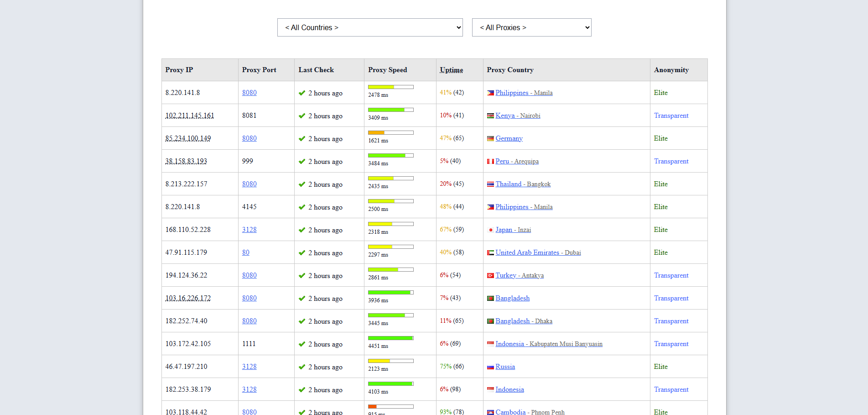Screen dimensions: 868x415
Task: Click IP address 85.234.100.149
Action: 188,138
